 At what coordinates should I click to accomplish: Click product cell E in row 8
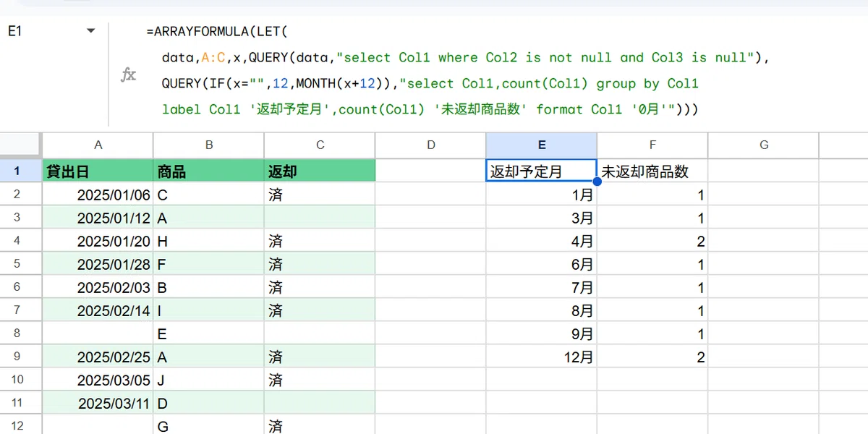[x=209, y=333]
